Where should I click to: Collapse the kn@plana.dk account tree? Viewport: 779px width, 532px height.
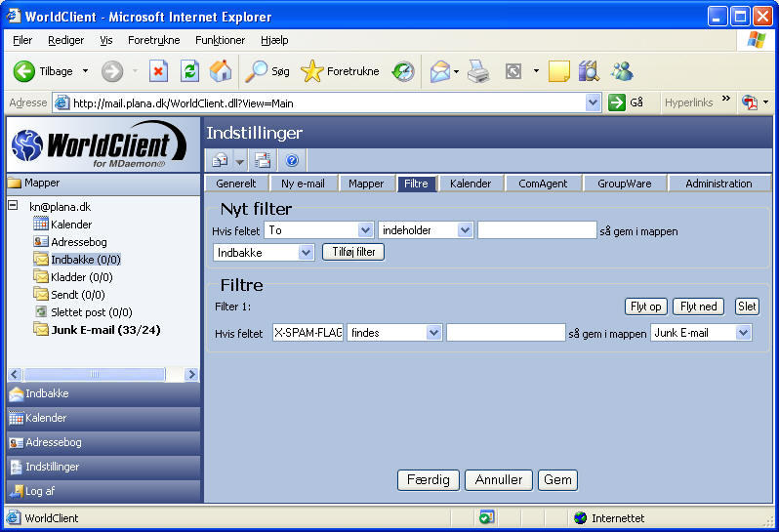pyautogui.click(x=13, y=206)
